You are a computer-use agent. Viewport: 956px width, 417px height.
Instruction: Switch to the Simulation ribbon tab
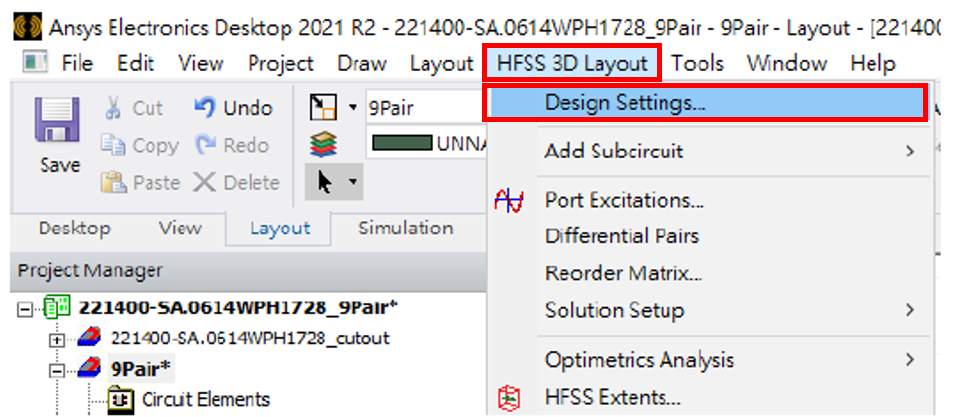click(405, 228)
